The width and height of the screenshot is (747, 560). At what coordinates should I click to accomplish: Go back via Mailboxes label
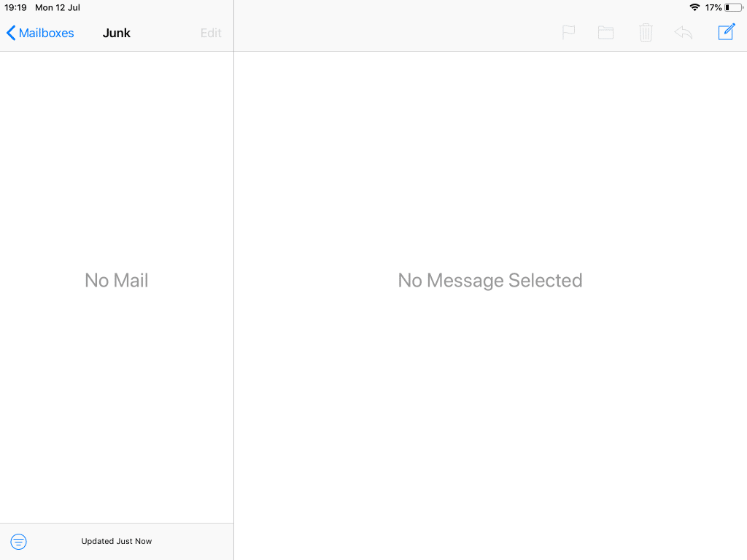(x=46, y=33)
